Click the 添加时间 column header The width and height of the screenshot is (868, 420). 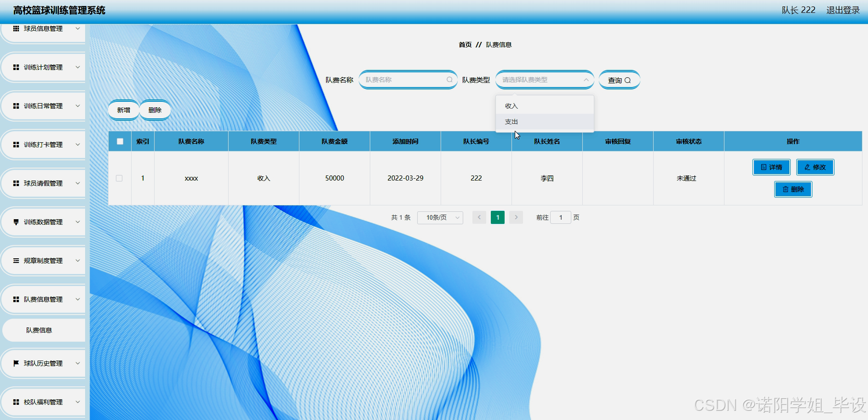point(405,141)
